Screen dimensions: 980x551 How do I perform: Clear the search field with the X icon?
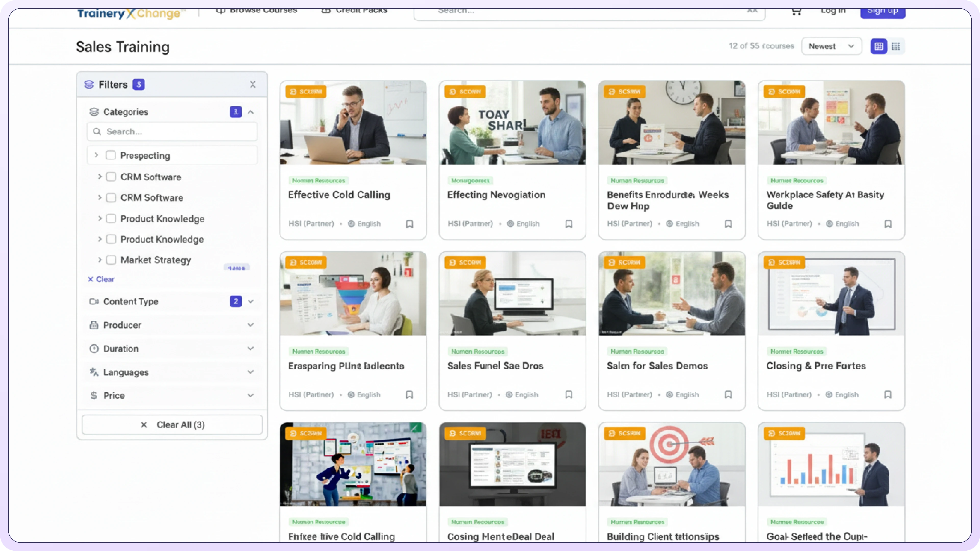click(753, 10)
